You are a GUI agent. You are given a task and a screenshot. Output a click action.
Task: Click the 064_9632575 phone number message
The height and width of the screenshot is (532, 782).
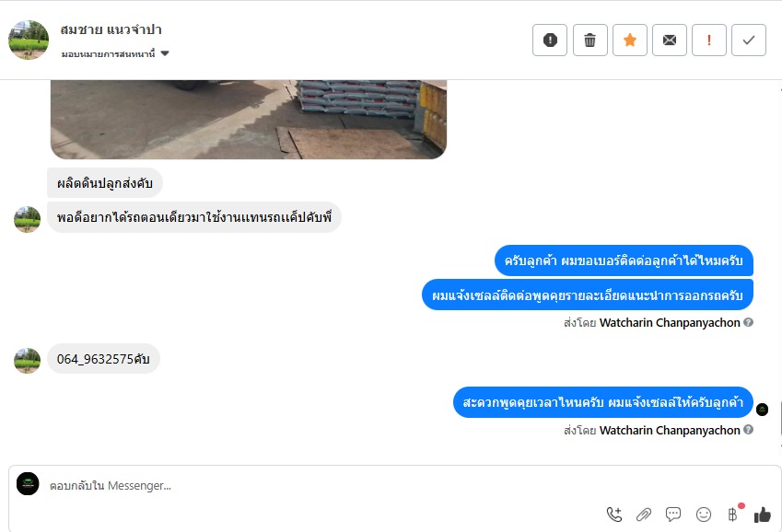[103, 358]
